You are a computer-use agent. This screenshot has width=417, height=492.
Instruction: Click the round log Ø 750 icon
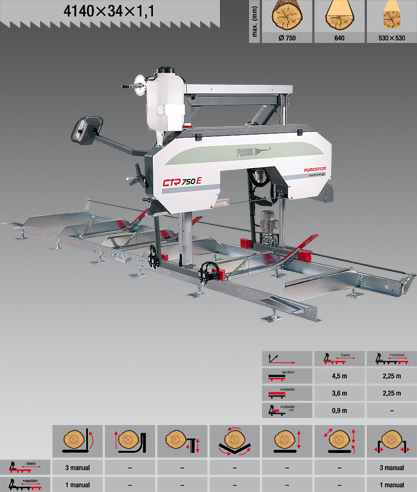[x=287, y=15]
